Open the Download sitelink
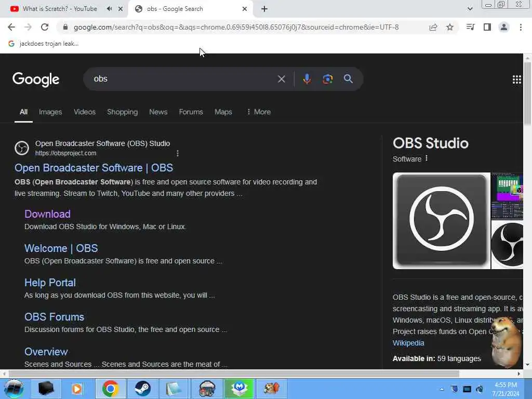532x399 pixels. click(x=47, y=214)
